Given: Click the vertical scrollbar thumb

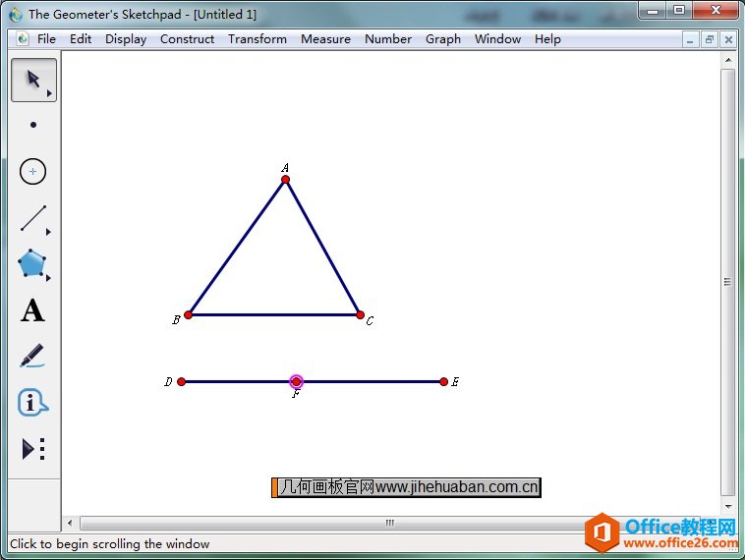Looking at the screenshot, I should [x=728, y=282].
